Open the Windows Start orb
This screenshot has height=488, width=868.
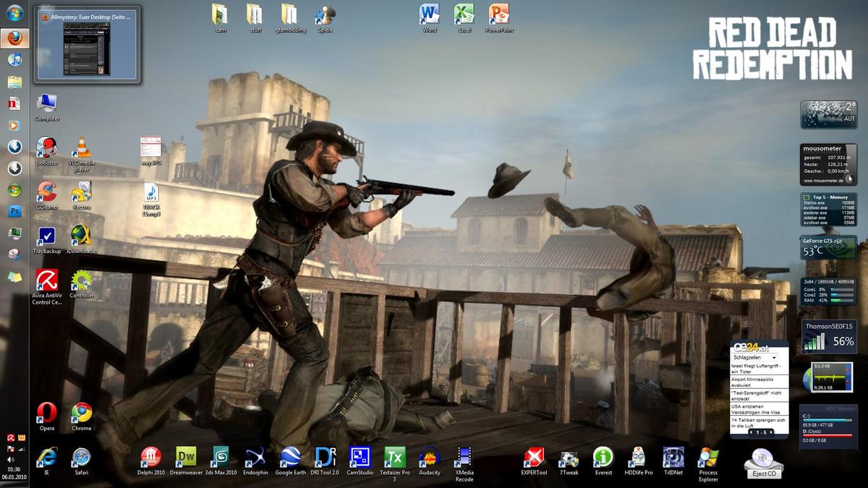point(14,13)
